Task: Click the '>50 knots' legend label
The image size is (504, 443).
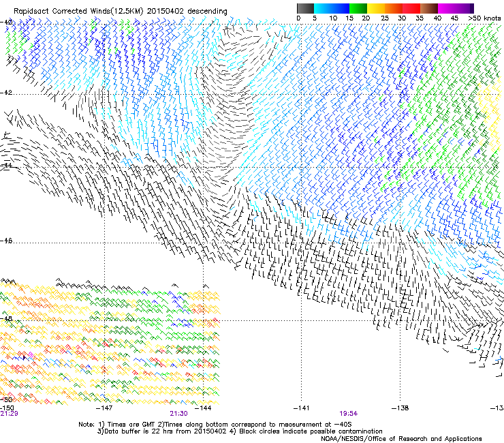Action: pos(484,18)
